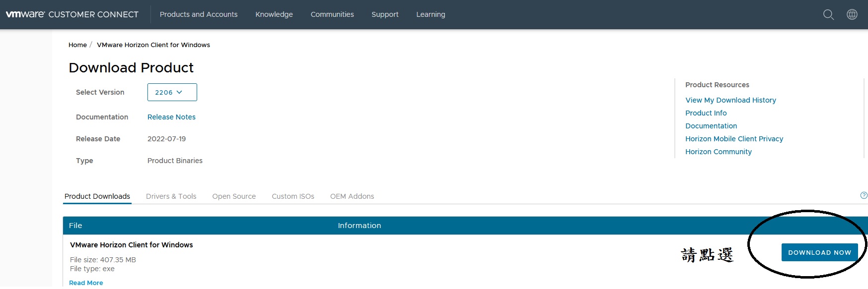Switch to Open Source tab
Screen dimensions: 868x289
234,196
